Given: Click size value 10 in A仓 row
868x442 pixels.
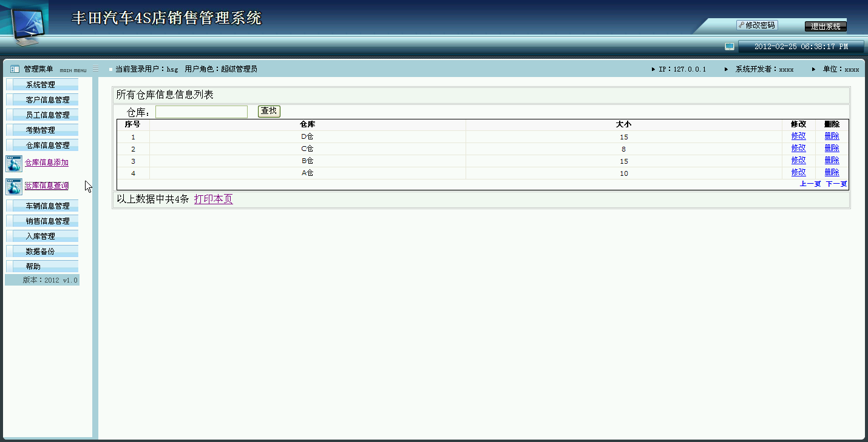Looking at the screenshot, I should pyautogui.click(x=623, y=173).
